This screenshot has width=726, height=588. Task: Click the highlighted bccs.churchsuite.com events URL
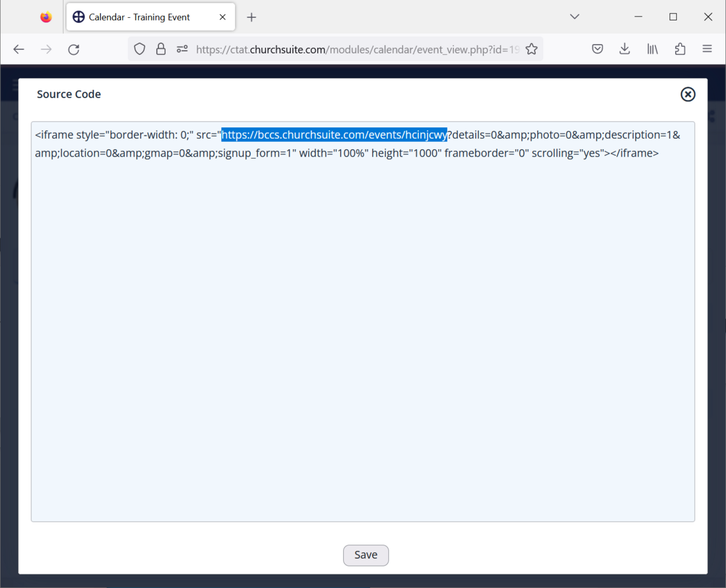click(x=334, y=134)
